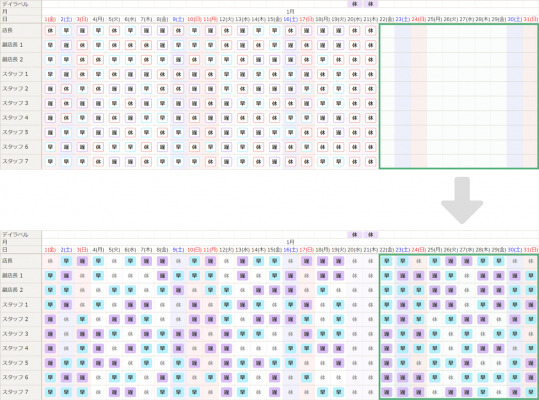Open the 31(日) date column header in lower schedule

coord(531,250)
